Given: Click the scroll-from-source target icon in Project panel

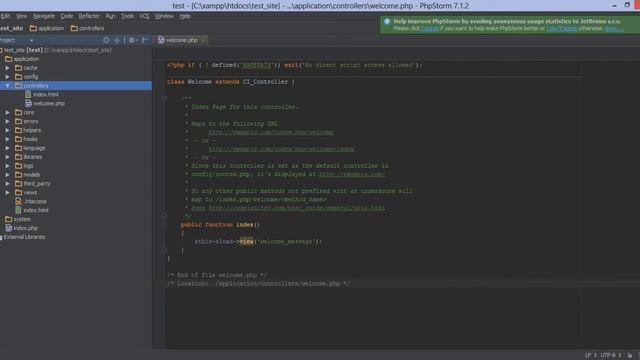Looking at the screenshot, I should click(x=106, y=40).
